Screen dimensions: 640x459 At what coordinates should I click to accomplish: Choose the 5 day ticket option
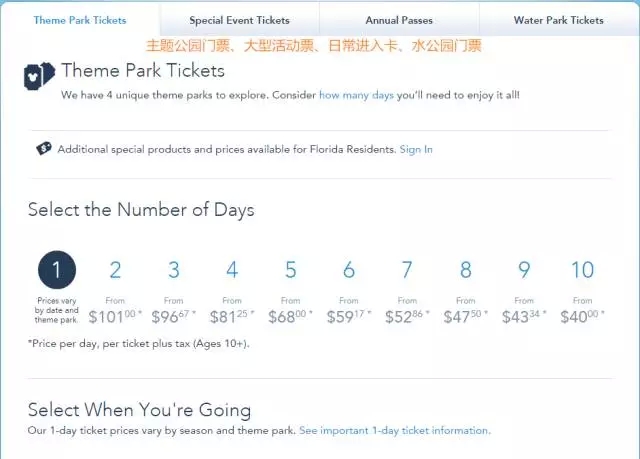click(x=290, y=270)
